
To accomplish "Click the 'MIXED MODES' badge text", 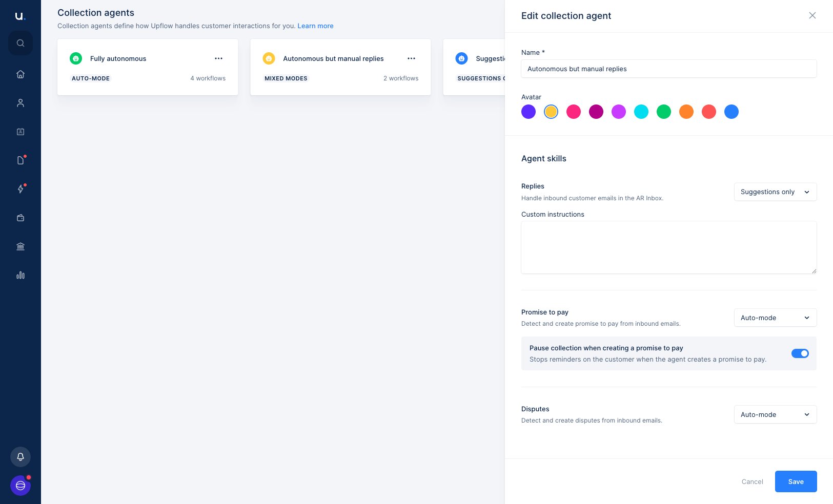I will pos(286,78).
